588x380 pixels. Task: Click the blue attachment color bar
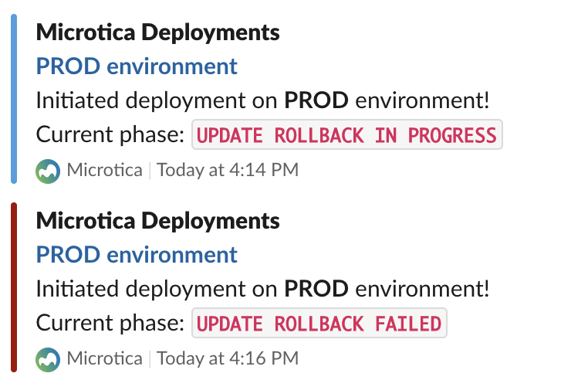(x=13, y=99)
